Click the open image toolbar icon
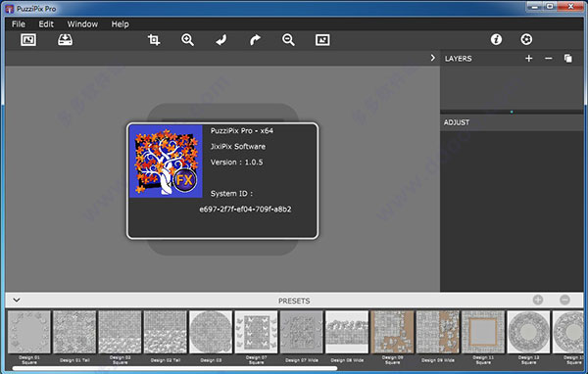Image resolution: width=588 pixels, height=374 pixels. pyautogui.click(x=28, y=40)
